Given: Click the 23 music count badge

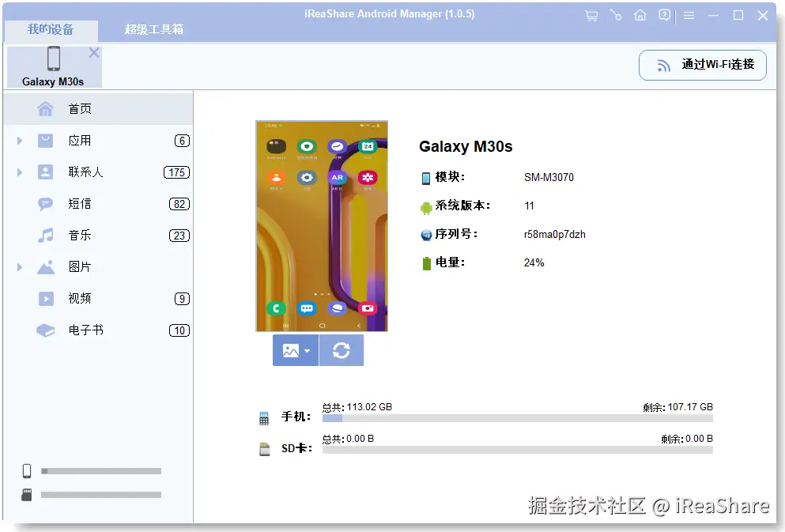Looking at the screenshot, I should pos(179,236).
